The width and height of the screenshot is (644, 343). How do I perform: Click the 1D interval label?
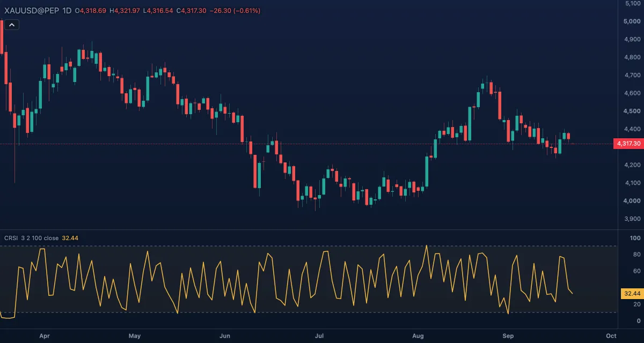(x=67, y=11)
